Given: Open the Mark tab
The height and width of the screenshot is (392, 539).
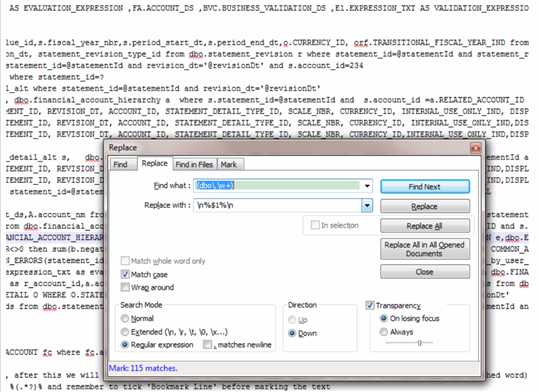Looking at the screenshot, I should 229,164.
